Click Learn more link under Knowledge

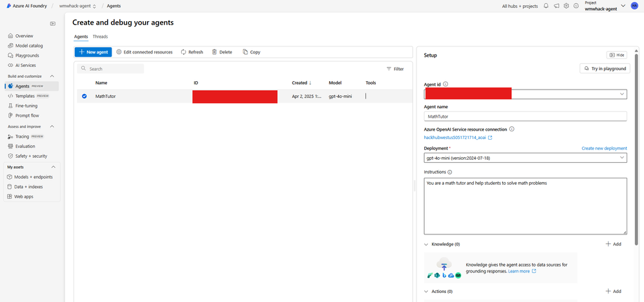(519, 271)
